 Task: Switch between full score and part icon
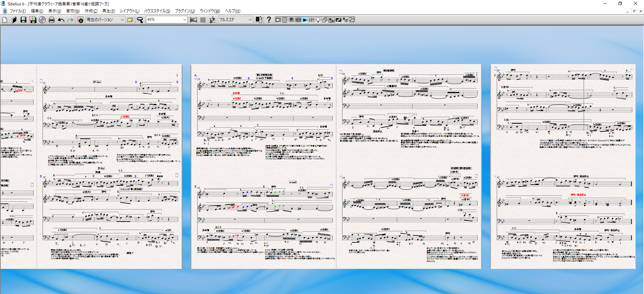coord(259,20)
